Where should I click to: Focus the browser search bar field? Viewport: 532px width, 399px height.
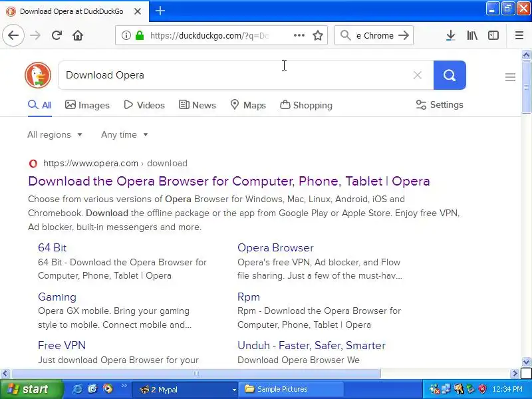pos(374,35)
